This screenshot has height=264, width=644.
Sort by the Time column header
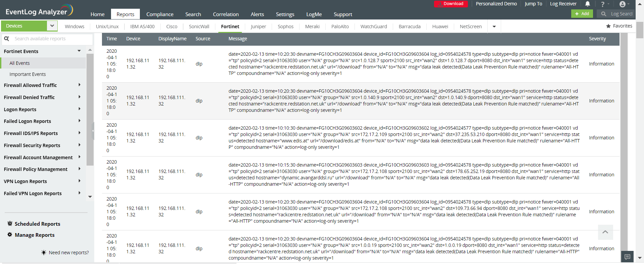click(x=112, y=39)
